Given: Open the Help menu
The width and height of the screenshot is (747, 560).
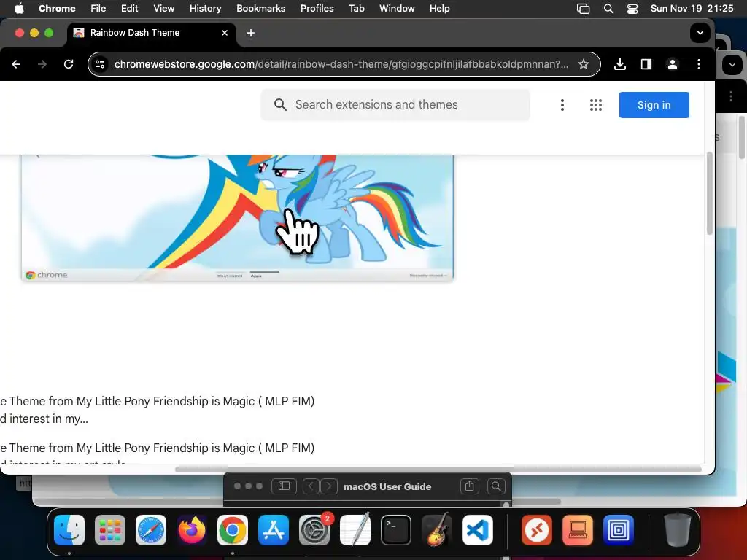Looking at the screenshot, I should click(x=439, y=8).
